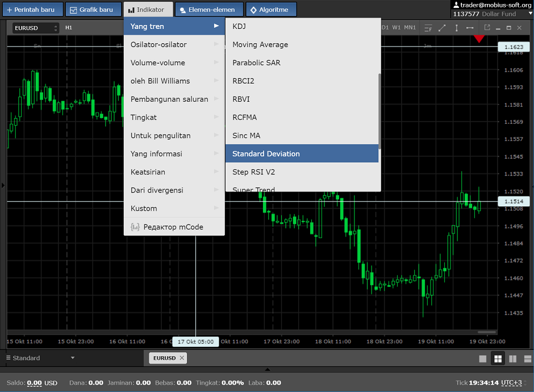Screen dimensions: 534x392
Task: Click the horizontal scale chart icon
Action: [x=470, y=28]
